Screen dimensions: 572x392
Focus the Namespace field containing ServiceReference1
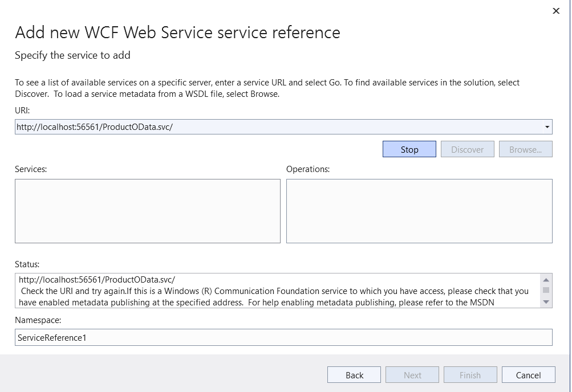click(283, 337)
